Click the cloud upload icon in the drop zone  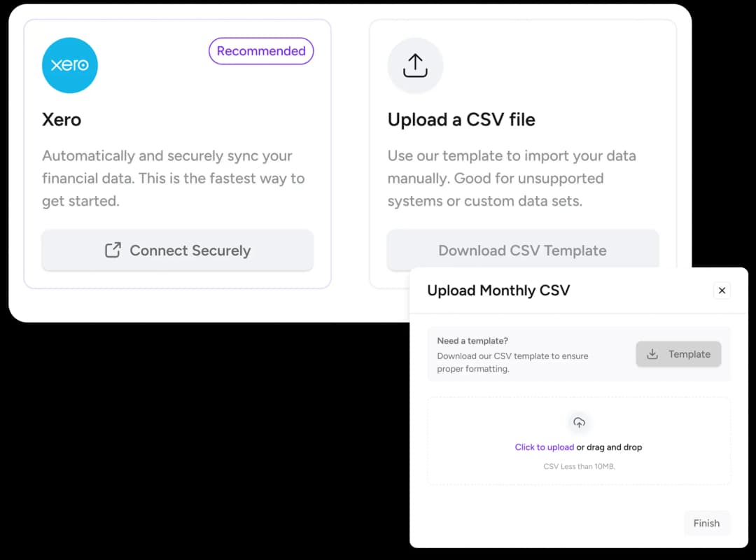point(579,423)
